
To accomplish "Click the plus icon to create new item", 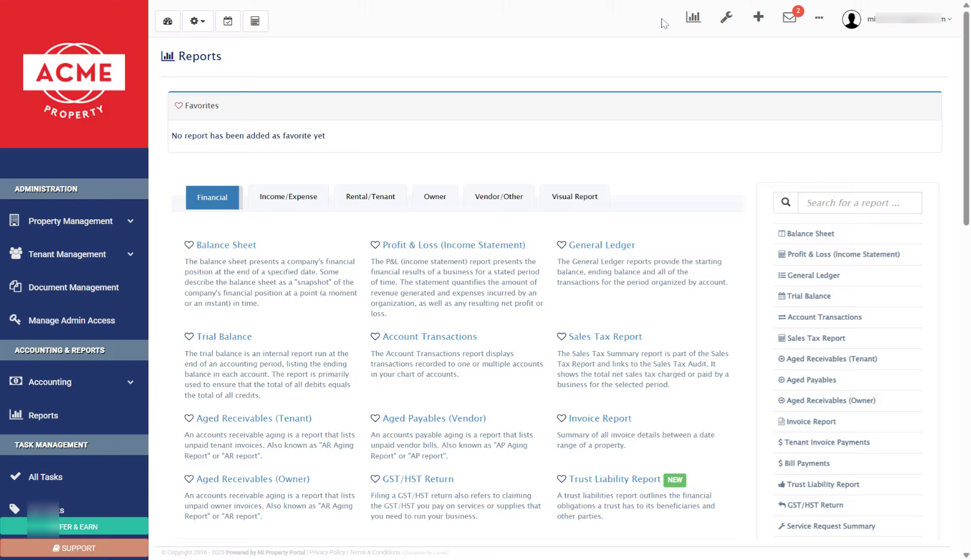I will click(x=758, y=17).
